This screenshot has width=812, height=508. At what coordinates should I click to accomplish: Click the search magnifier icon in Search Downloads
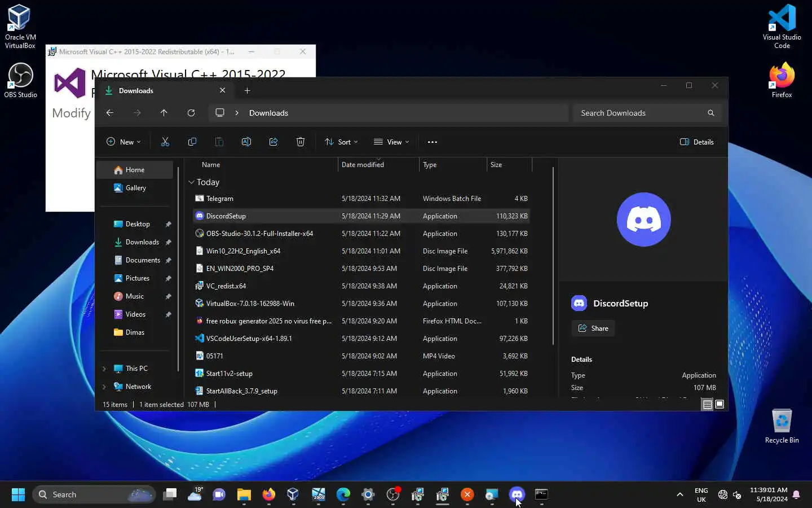(711, 113)
